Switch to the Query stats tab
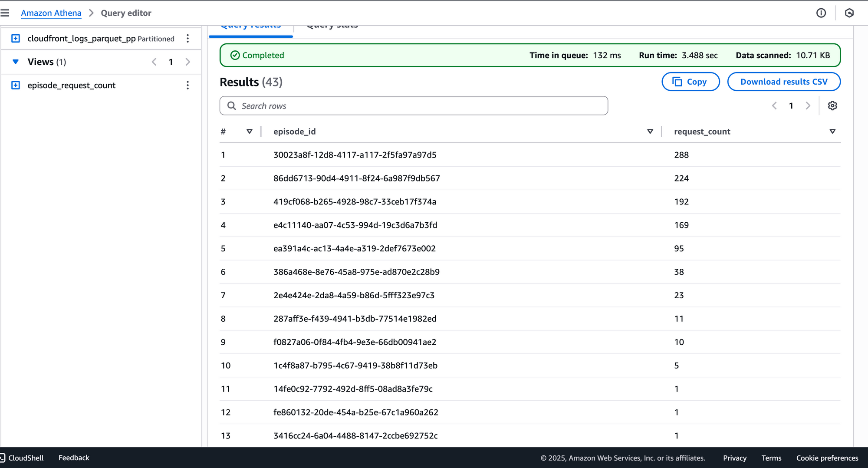 click(x=332, y=27)
